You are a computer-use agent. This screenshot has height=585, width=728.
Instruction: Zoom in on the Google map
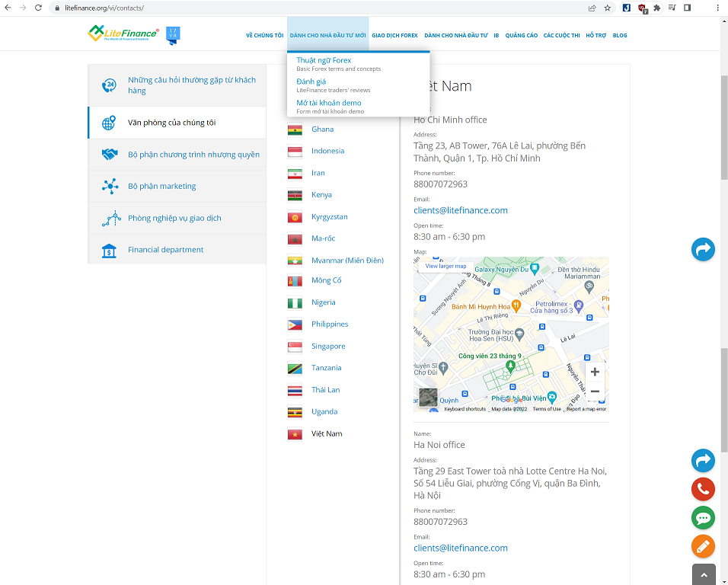595,372
